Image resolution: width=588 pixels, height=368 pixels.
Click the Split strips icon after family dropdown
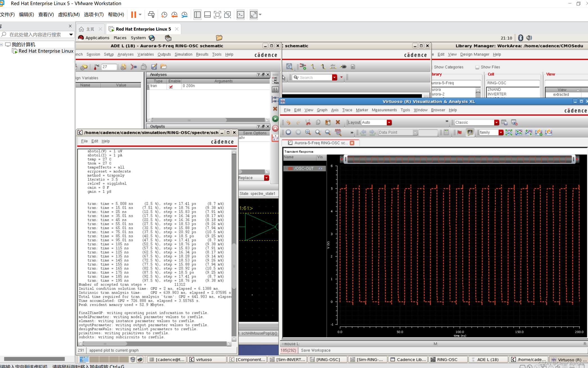(x=509, y=132)
